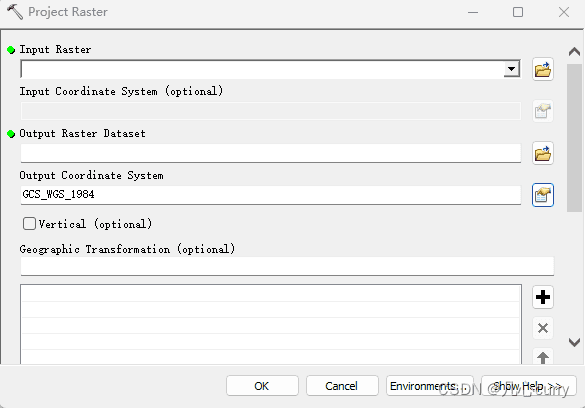
Task: Click the Geographic Transformation input field
Action: click(287, 266)
